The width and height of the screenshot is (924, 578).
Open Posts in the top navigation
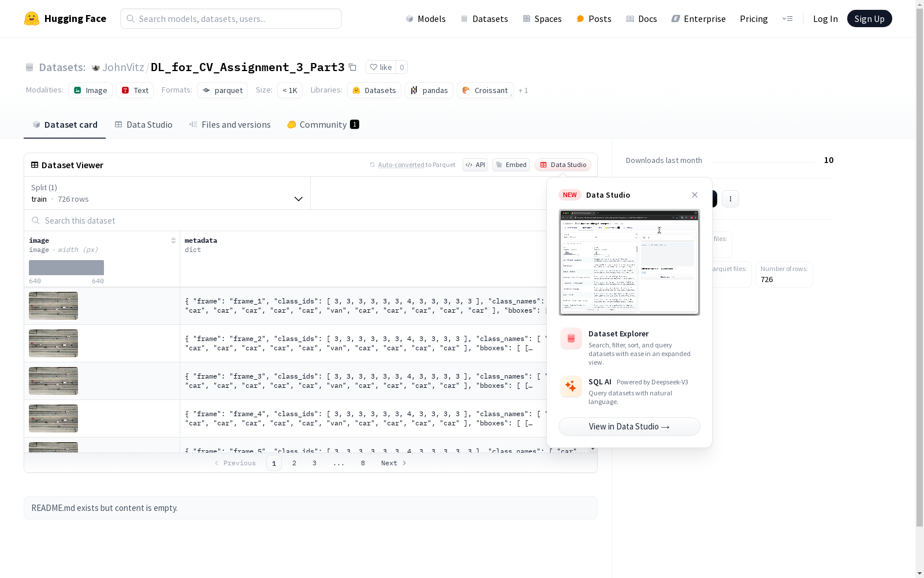click(594, 18)
